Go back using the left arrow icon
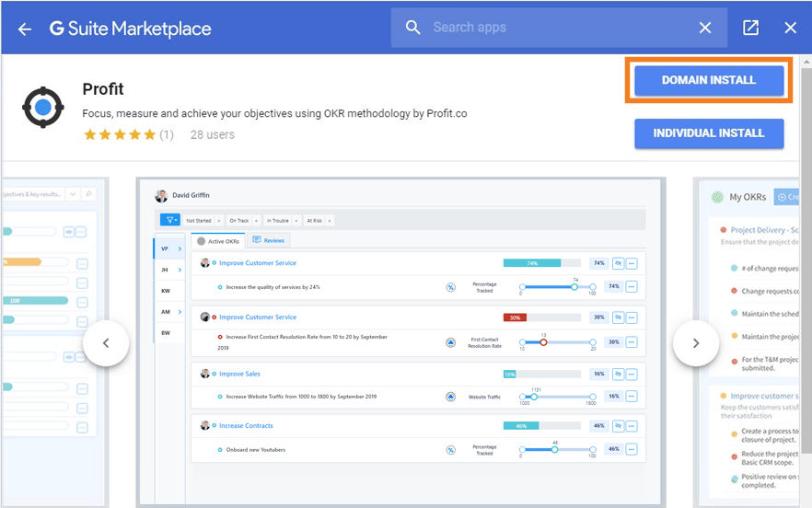 (x=24, y=29)
